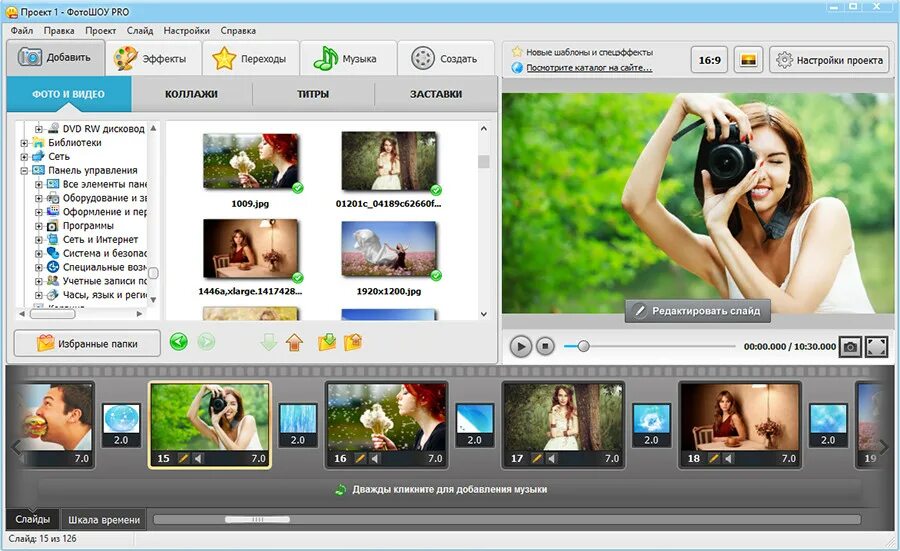Edit slide 16 with its pencil icon
900x551 pixels.
coord(360,459)
